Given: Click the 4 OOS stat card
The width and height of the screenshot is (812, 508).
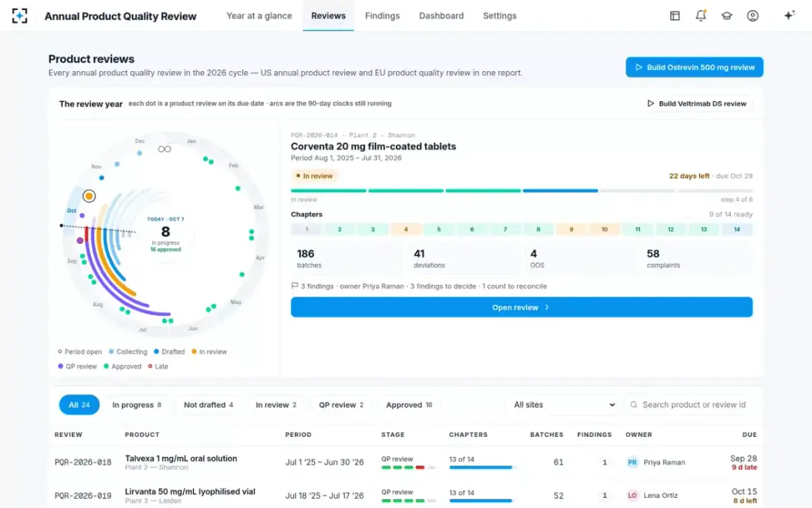Looking at the screenshot, I should 580,259.
